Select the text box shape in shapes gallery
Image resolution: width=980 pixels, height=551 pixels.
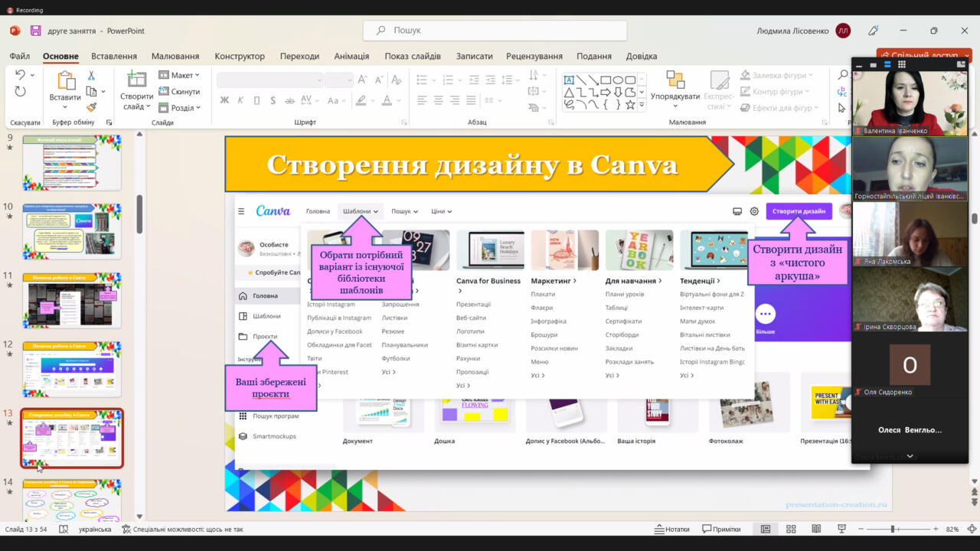569,80
